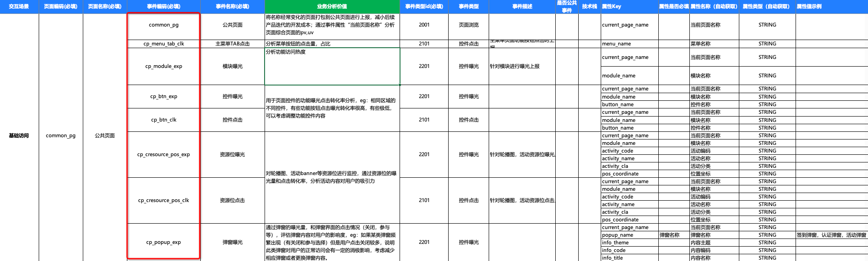Select the 弹窗曝光 event name cell
The image size is (868, 261).
coord(233,242)
